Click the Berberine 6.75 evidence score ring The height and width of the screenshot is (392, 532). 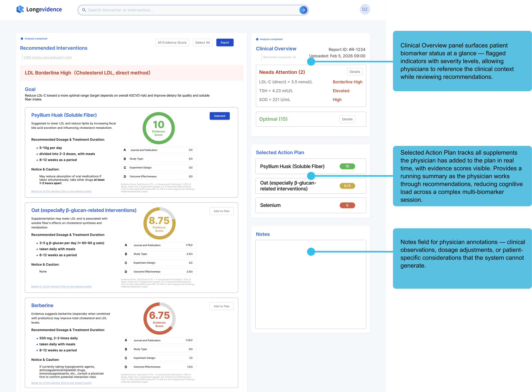[x=159, y=319]
